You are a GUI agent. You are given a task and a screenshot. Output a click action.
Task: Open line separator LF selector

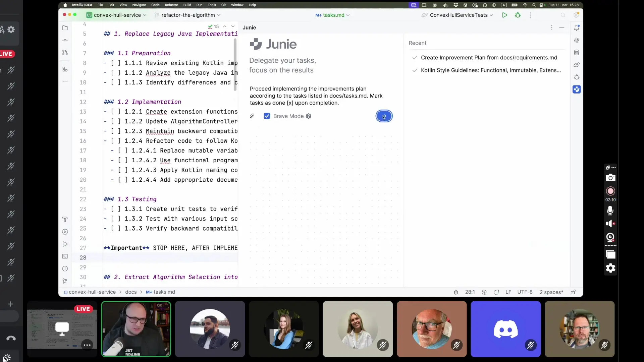point(508,292)
